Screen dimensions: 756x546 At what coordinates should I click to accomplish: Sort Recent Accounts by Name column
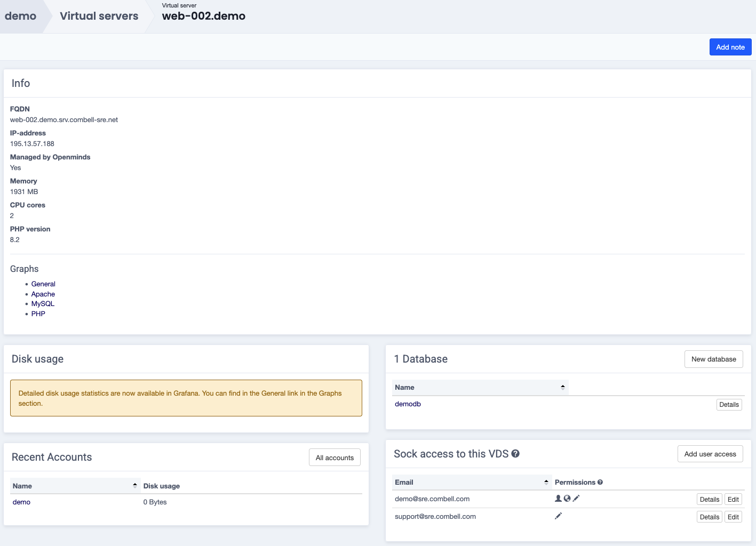point(134,486)
